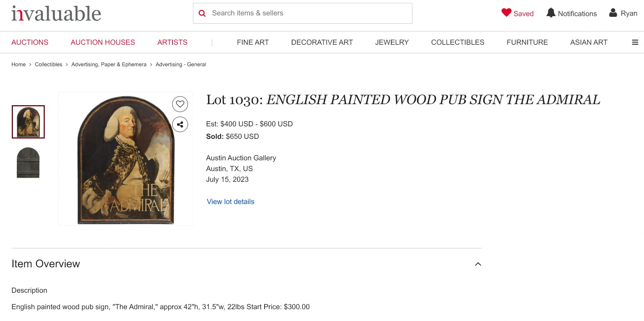
Task: Go to Fine Art category
Action: 253,42
